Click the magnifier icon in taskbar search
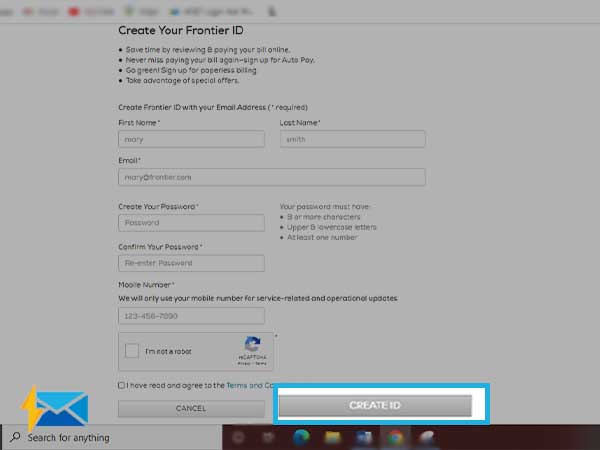600x450 pixels. (x=16, y=437)
